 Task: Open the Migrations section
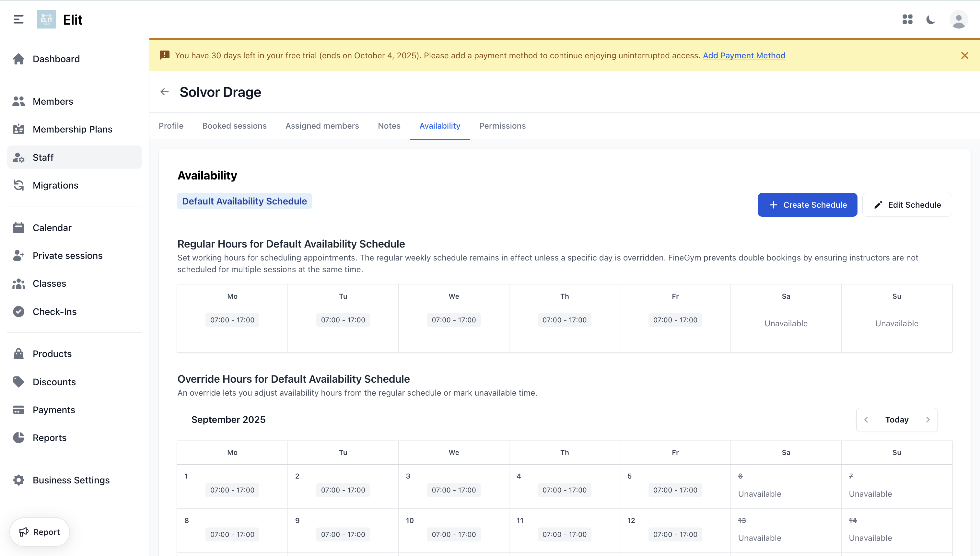click(75, 185)
